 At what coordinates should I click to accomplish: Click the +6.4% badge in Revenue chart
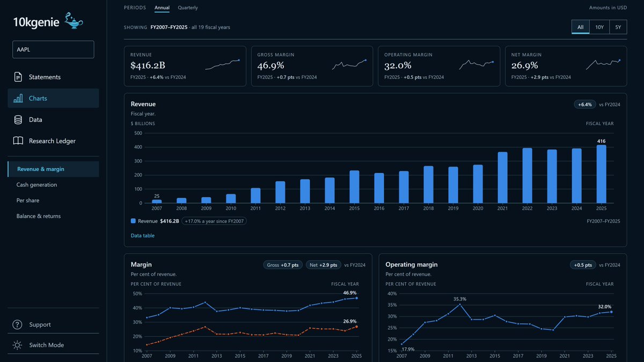click(584, 104)
